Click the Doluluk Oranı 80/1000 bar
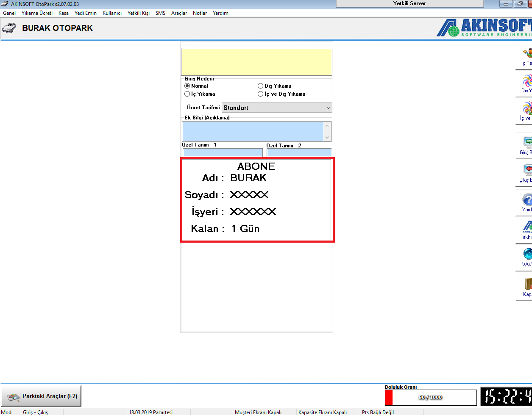The width and height of the screenshot is (532, 415). [x=430, y=397]
